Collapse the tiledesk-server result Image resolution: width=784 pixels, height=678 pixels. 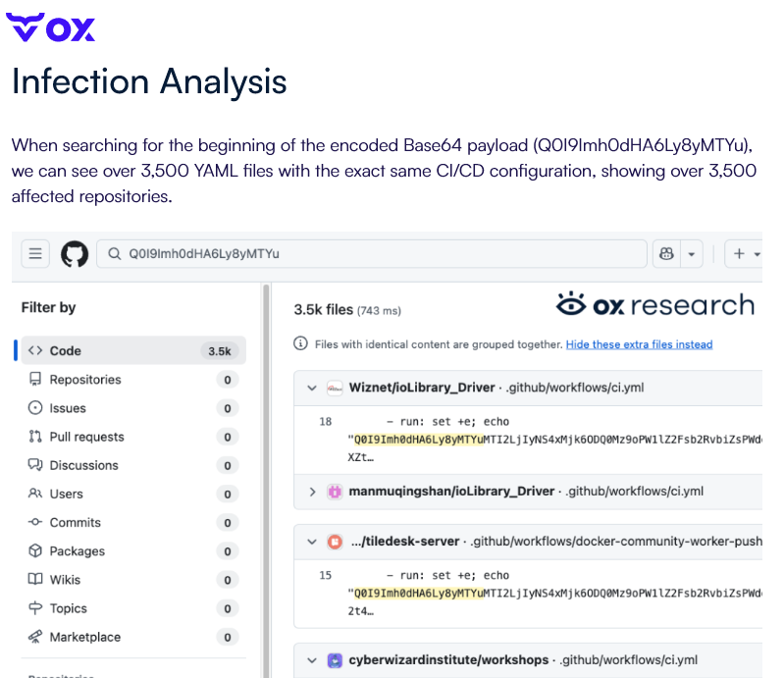312,542
